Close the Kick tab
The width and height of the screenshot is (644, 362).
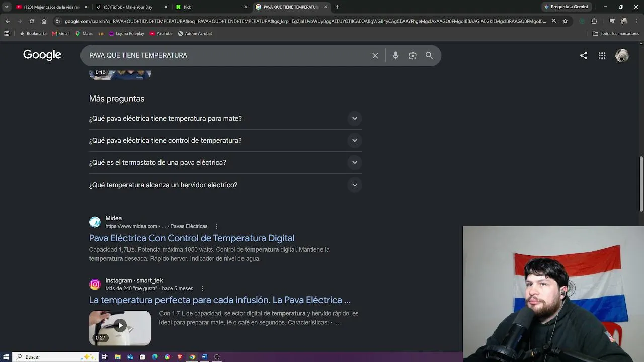pyautogui.click(x=246, y=7)
